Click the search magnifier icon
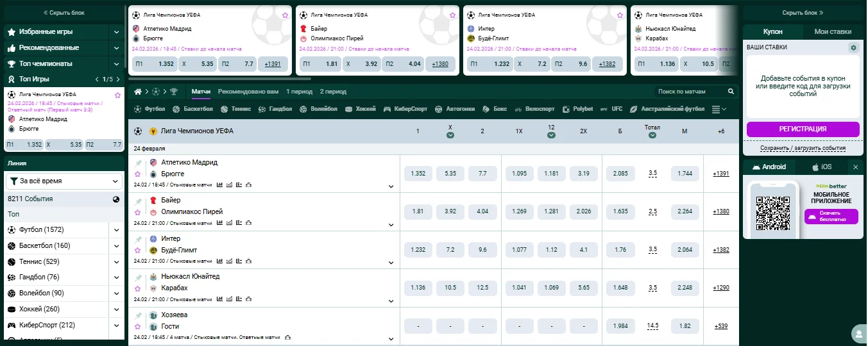868x346 pixels. 731,92
